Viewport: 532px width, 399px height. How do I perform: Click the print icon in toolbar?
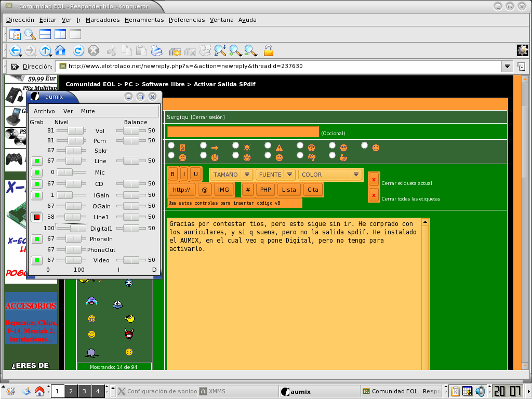(x=156, y=50)
